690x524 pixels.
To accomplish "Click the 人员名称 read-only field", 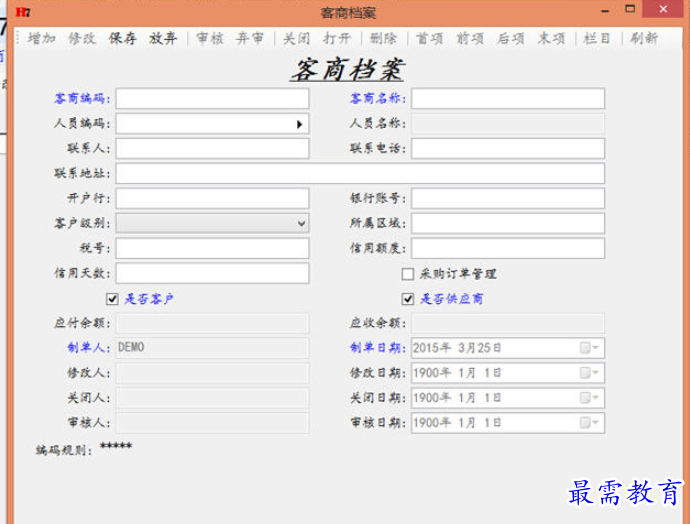I will [508, 124].
